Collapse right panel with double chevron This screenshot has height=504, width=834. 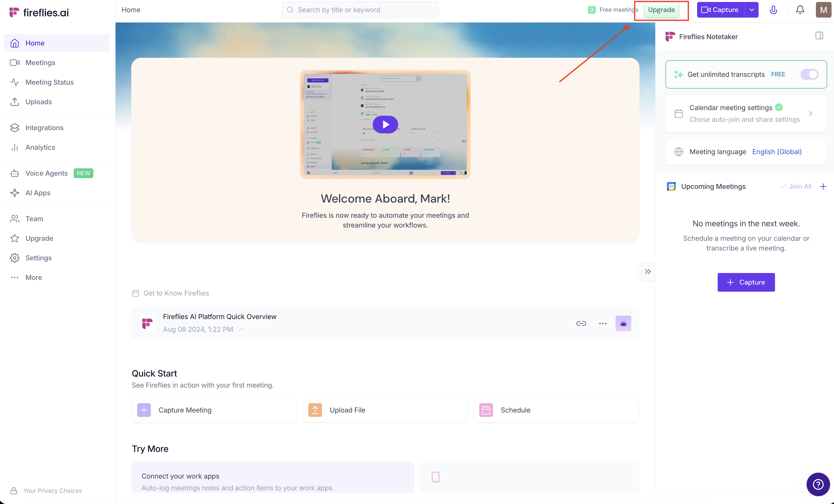647,272
